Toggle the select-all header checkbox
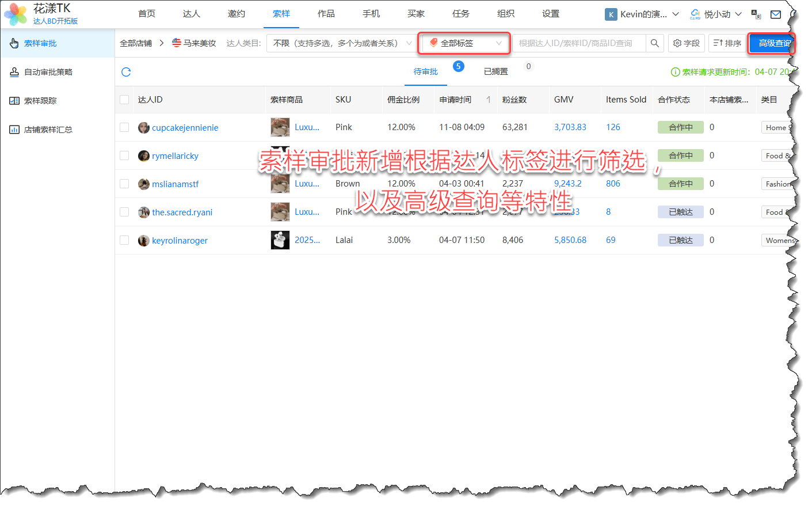 point(124,100)
